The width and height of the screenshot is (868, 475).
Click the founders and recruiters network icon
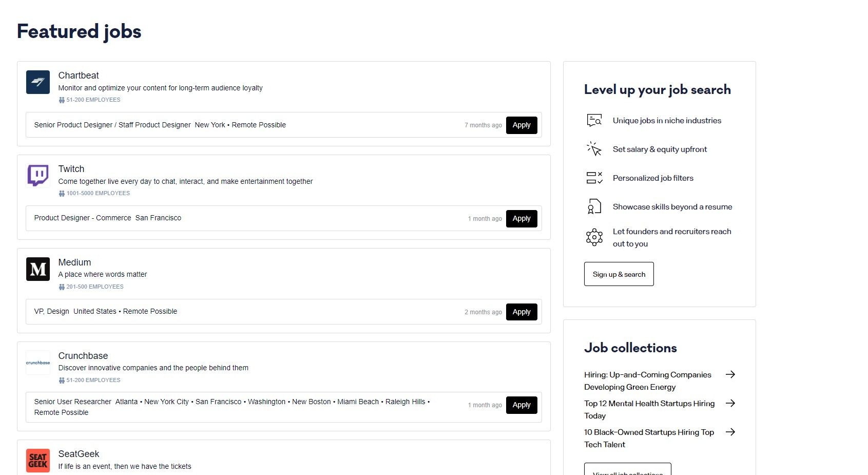[594, 237]
